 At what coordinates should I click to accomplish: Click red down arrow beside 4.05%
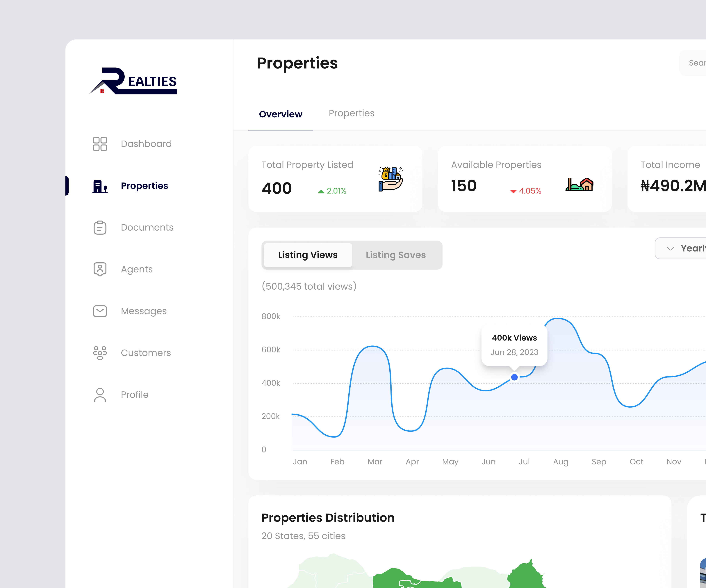pos(513,191)
